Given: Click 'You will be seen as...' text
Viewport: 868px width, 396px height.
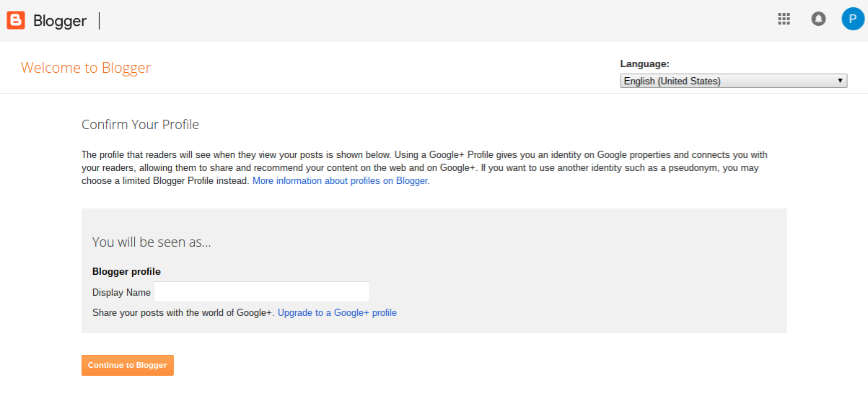Looking at the screenshot, I should click(x=152, y=242).
